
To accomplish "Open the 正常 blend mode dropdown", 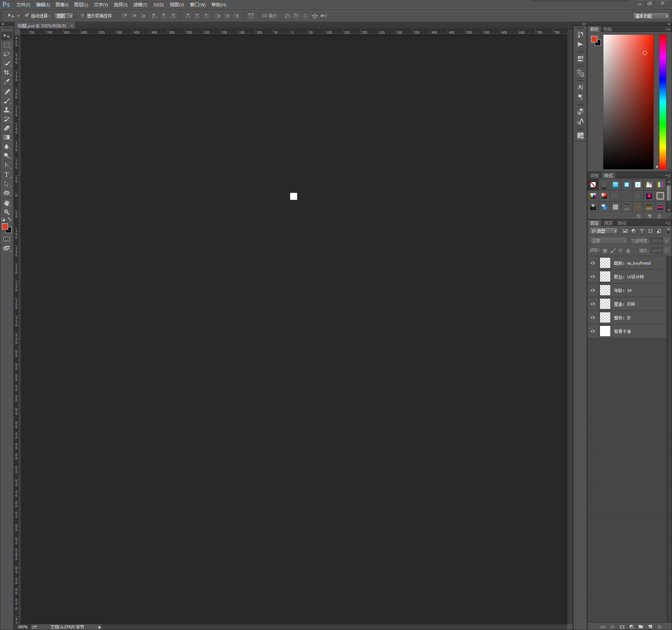I will click(609, 241).
